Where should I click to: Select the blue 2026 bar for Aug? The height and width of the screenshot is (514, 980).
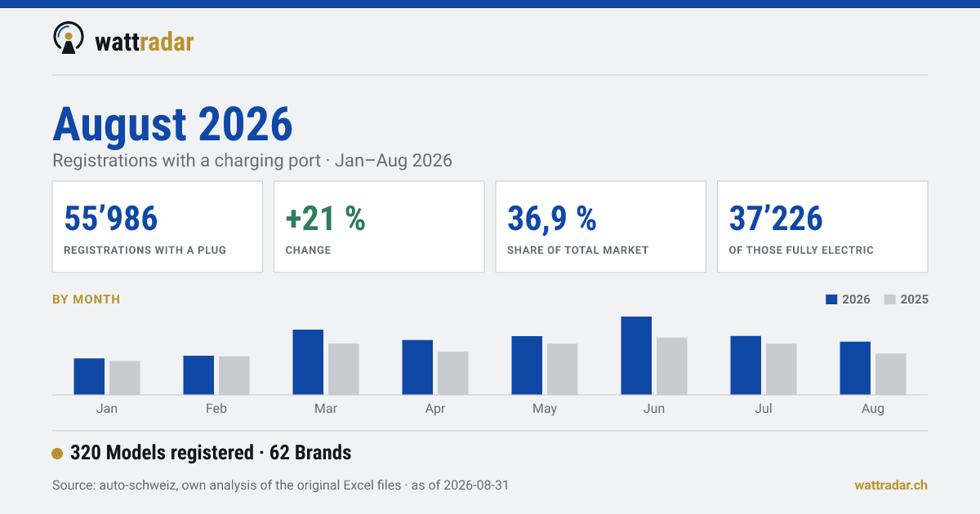(x=855, y=368)
